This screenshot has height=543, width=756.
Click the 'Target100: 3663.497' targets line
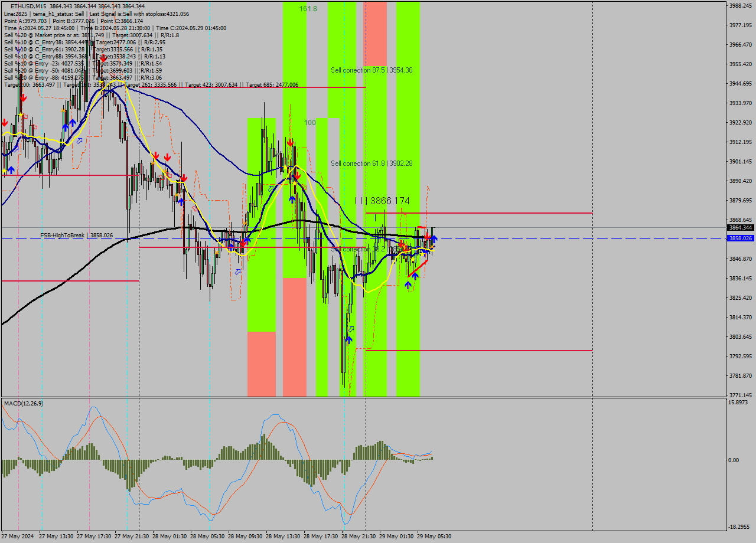[151, 85]
